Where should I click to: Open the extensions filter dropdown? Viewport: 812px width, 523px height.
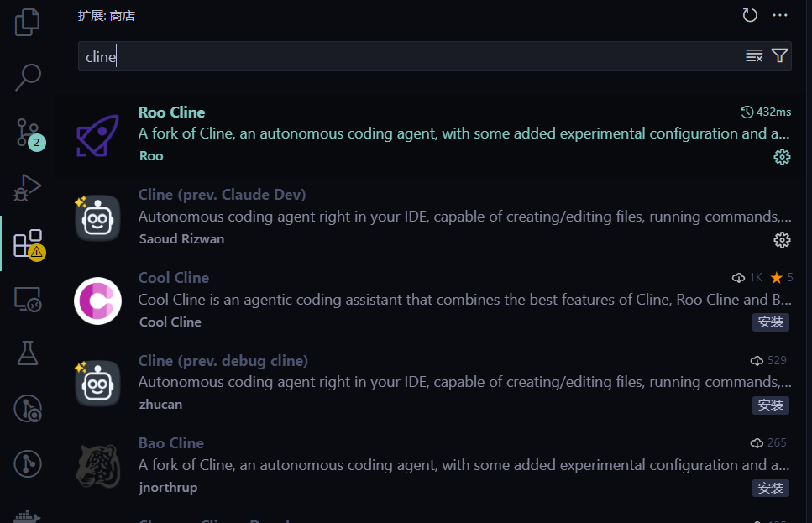tap(779, 56)
